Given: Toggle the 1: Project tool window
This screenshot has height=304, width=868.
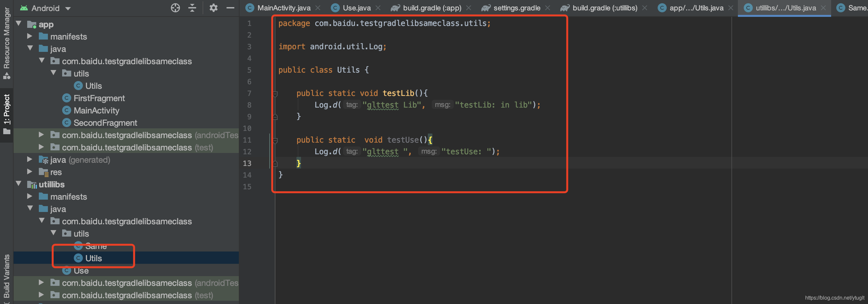Looking at the screenshot, I should pyautogui.click(x=6, y=114).
